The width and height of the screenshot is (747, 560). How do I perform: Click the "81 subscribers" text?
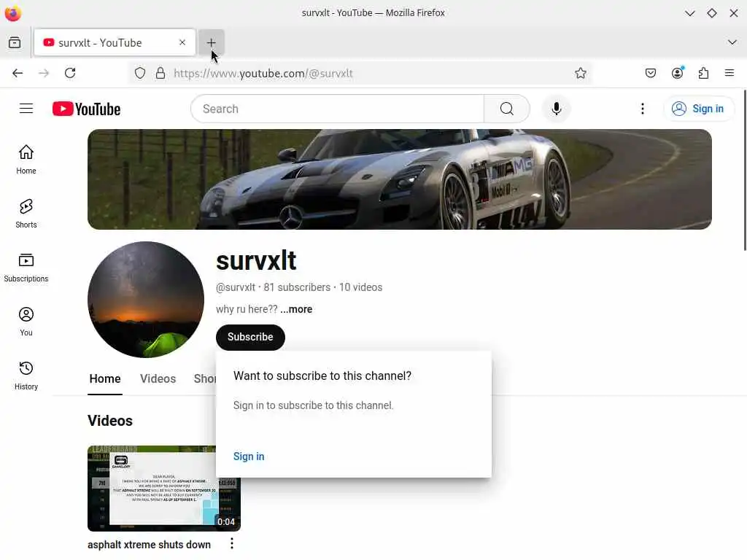297,287
